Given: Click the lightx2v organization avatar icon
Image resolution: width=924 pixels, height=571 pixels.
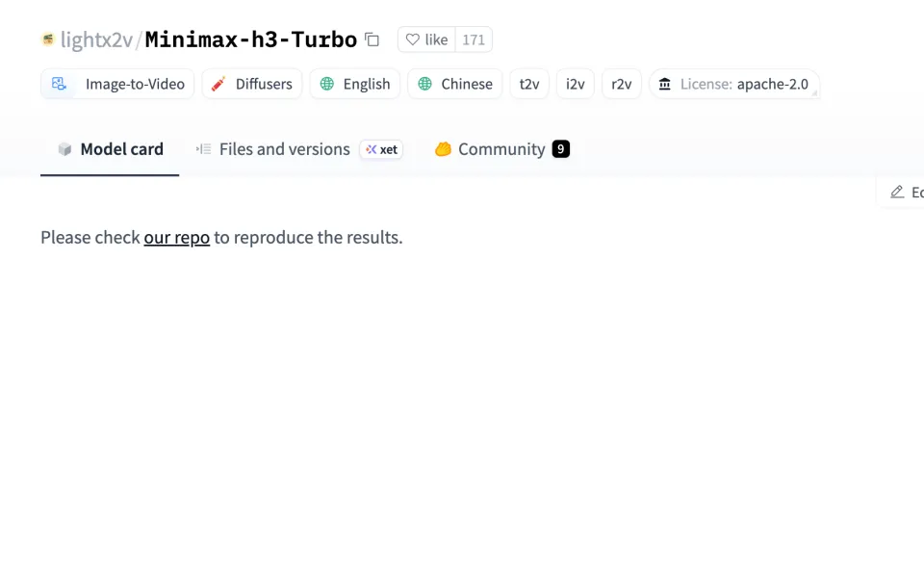Looking at the screenshot, I should (48, 39).
